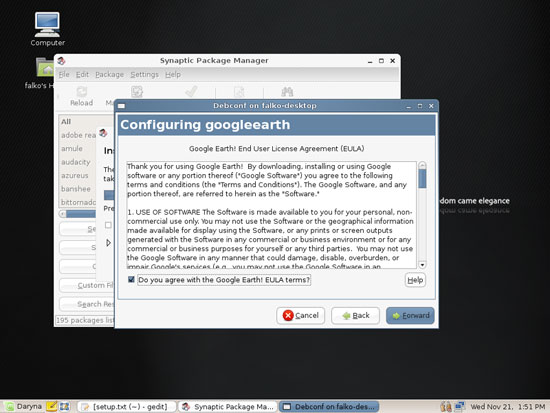Image resolution: width=550 pixels, height=413 pixels.
Task: Select 'bittornado' in category list
Action: [78, 202]
